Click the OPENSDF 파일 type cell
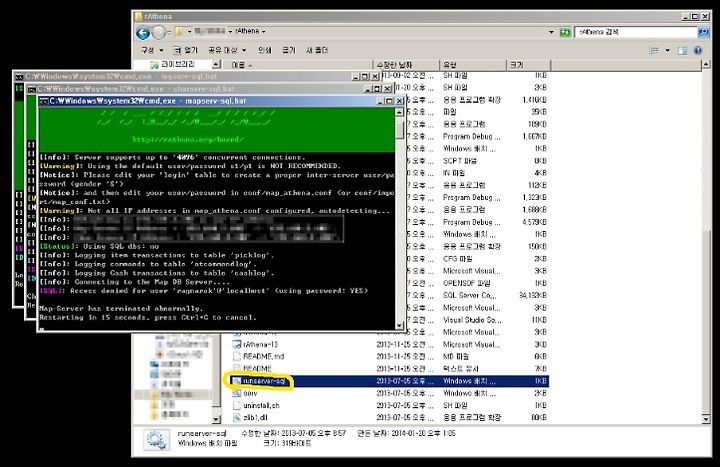The width and height of the screenshot is (720, 467). point(467,283)
